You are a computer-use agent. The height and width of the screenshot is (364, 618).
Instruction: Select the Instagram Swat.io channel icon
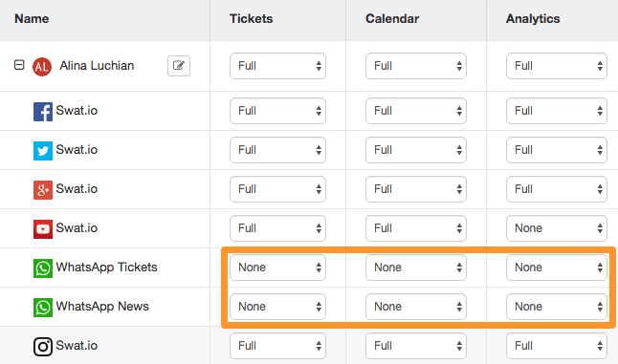(42, 347)
